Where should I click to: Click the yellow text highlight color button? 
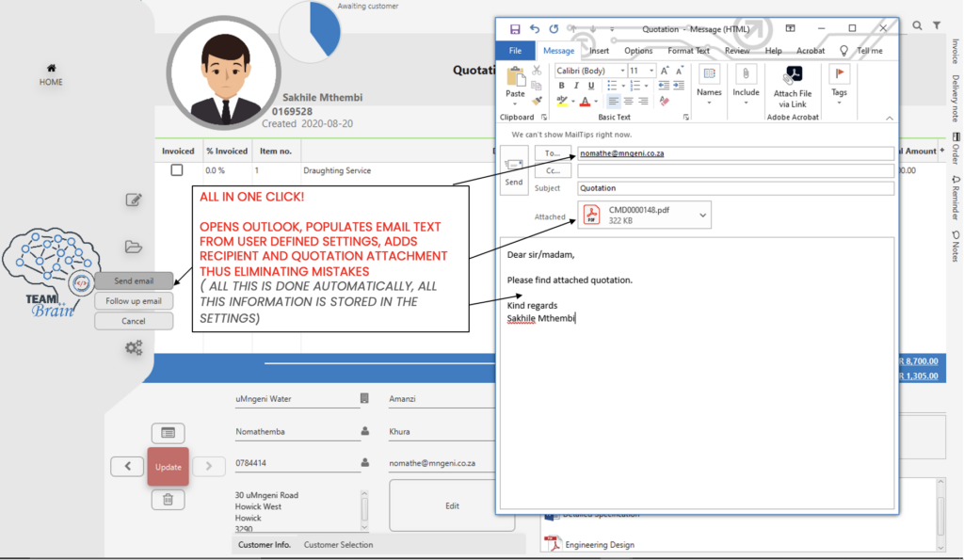point(561,101)
